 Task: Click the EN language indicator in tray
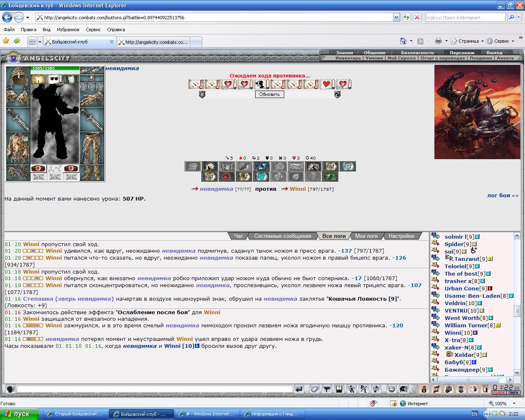475,414
